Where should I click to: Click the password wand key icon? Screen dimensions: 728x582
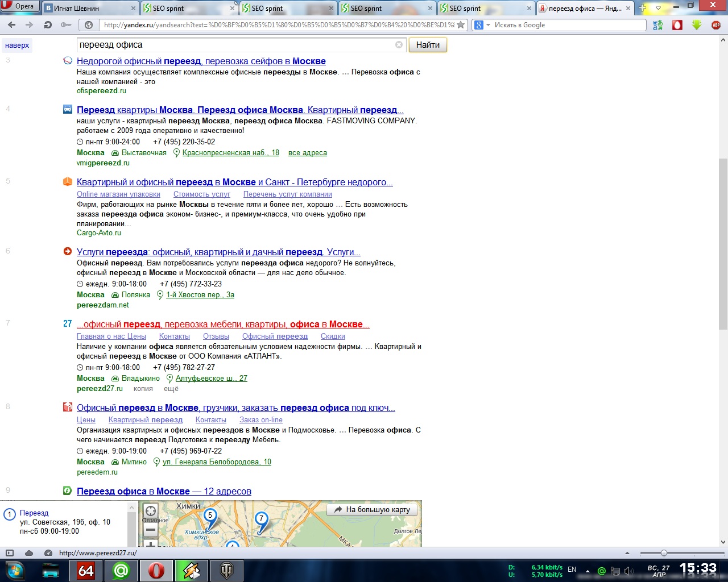pos(66,25)
